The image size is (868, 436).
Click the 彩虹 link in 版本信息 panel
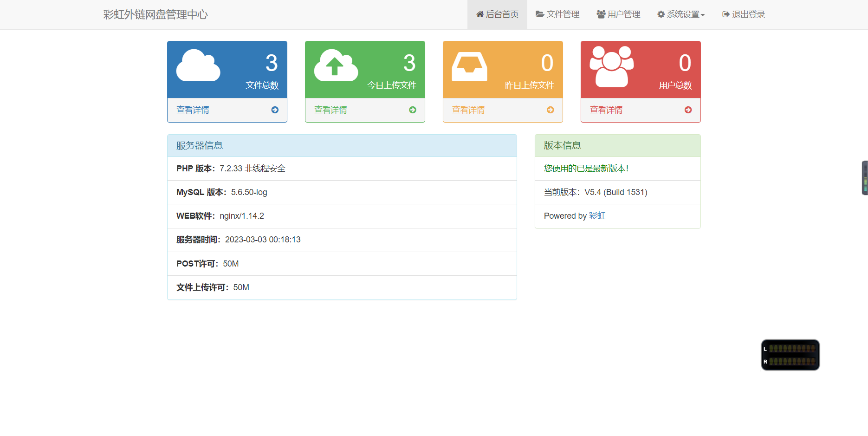(x=598, y=216)
